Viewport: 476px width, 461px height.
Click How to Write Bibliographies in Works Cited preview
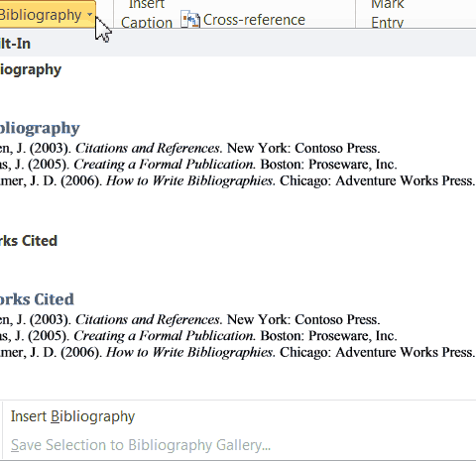click(189, 352)
